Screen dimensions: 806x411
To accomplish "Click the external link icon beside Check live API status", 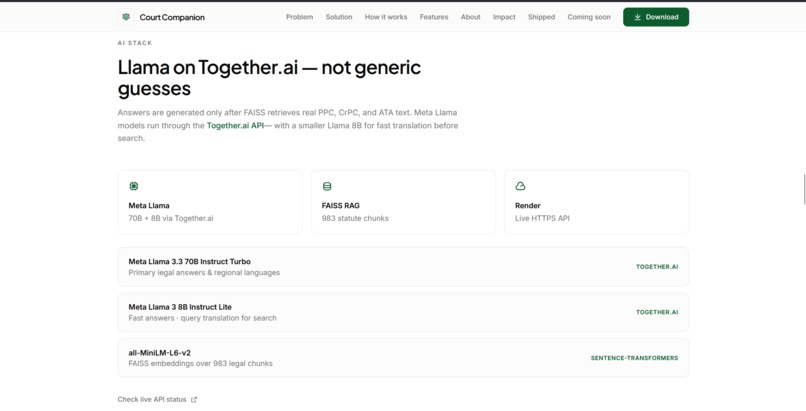I will point(194,399).
